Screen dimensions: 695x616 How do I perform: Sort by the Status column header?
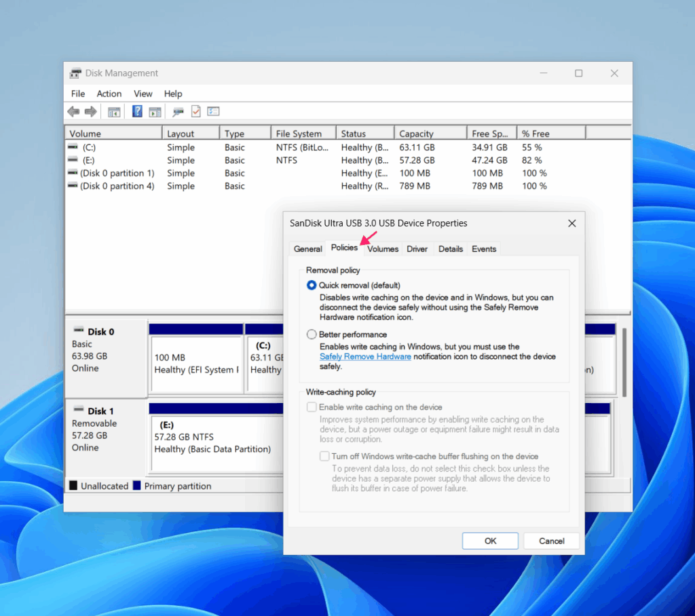click(365, 134)
